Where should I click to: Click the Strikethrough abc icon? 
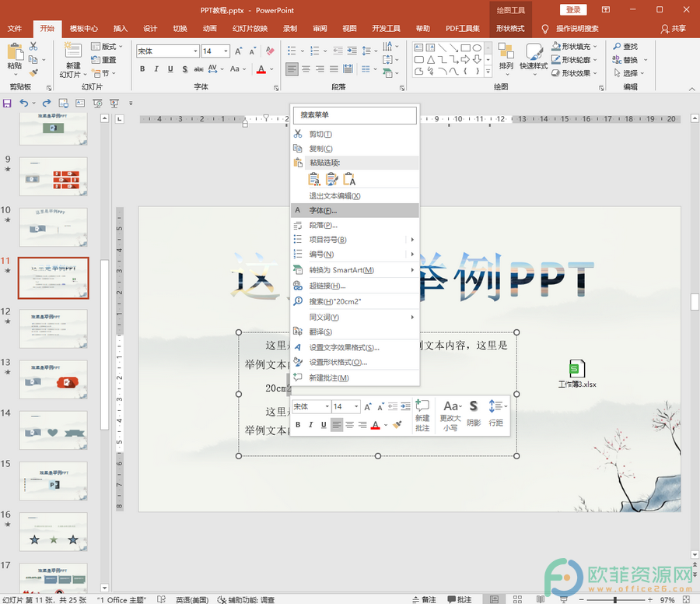[198, 69]
